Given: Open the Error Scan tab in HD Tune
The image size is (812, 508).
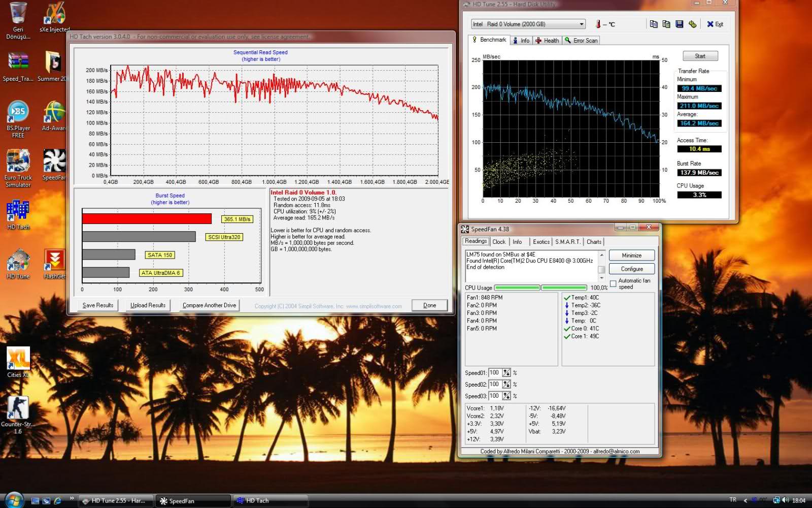Looking at the screenshot, I should click(582, 41).
